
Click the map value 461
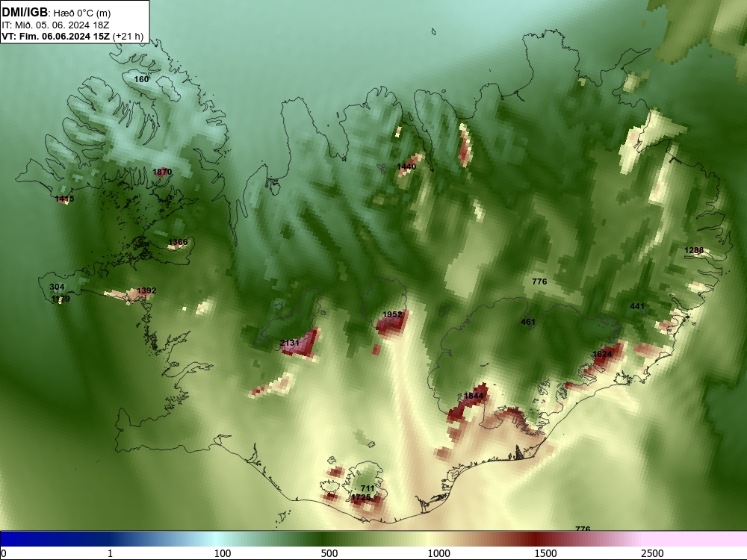(x=528, y=322)
